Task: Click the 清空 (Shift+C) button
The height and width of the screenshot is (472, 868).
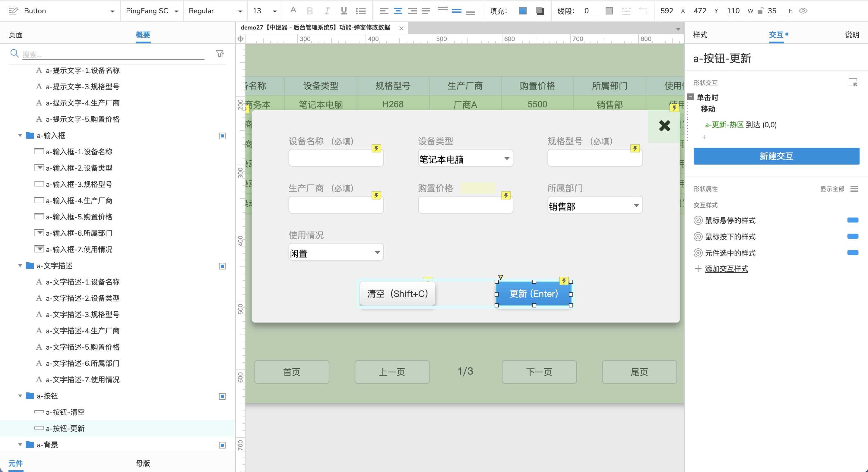Action: click(x=397, y=294)
